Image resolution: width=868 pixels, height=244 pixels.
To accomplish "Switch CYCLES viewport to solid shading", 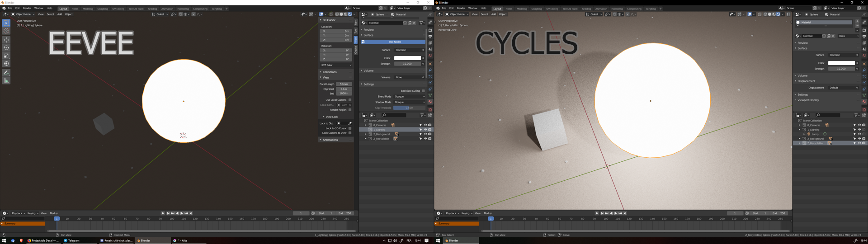I will (769, 14).
